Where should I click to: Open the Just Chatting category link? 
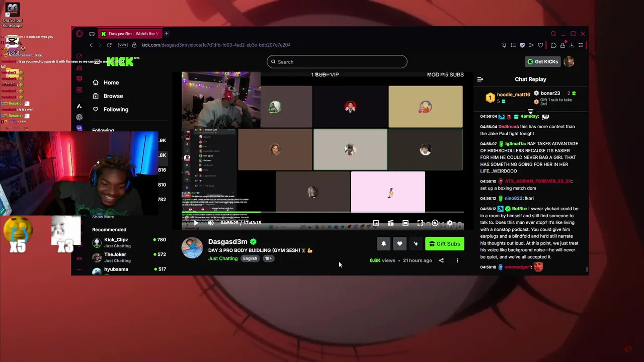point(223,258)
